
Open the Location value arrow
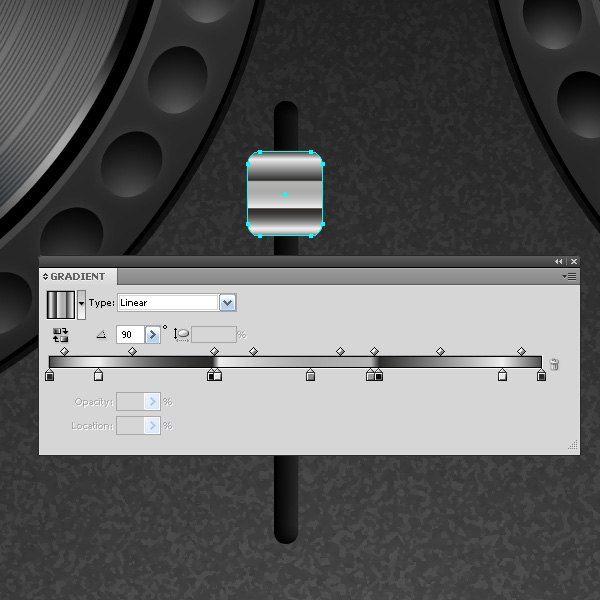pos(152,426)
